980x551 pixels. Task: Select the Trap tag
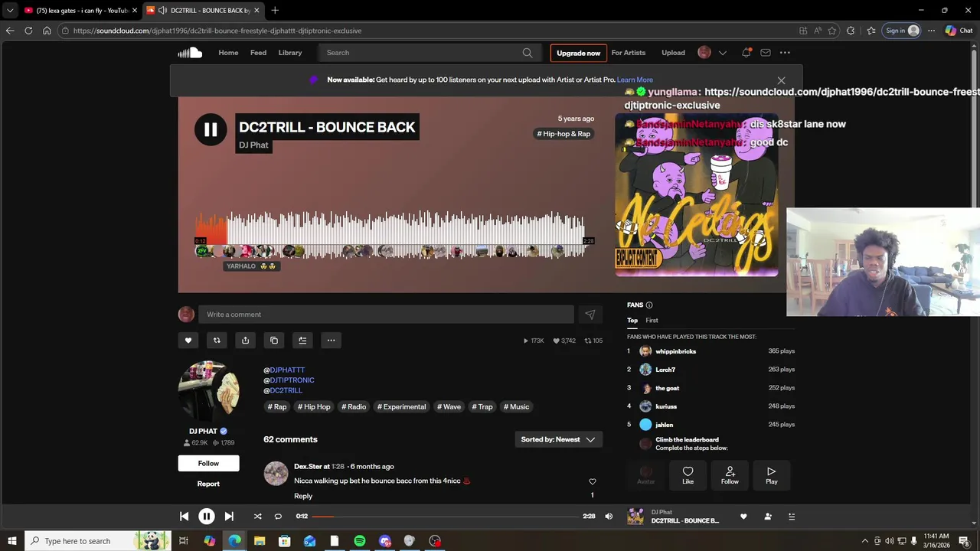tap(482, 407)
